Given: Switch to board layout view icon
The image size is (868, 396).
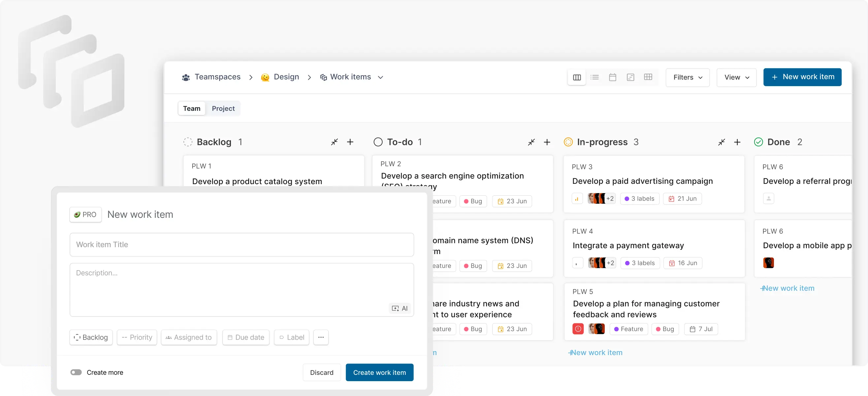Looking at the screenshot, I should click(577, 78).
